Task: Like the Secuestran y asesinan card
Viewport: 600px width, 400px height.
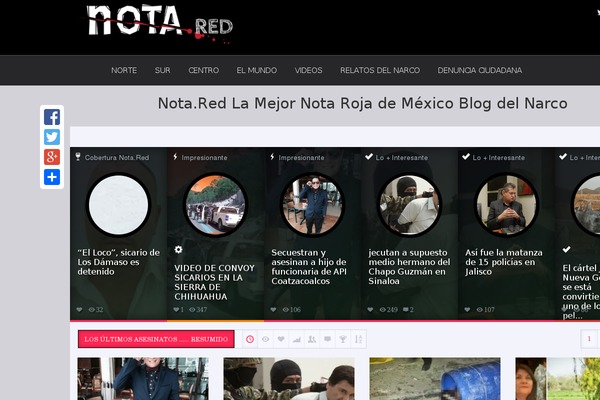Action: [x=273, y=310]
